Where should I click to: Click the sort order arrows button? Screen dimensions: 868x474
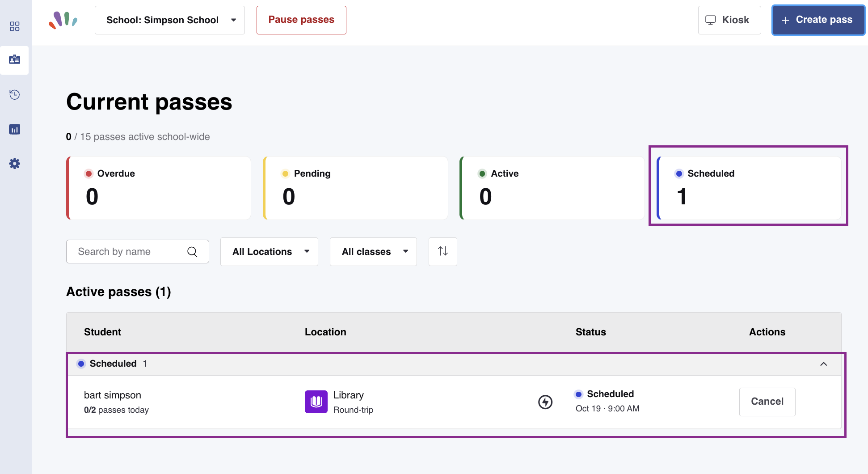tap(442, 251)
